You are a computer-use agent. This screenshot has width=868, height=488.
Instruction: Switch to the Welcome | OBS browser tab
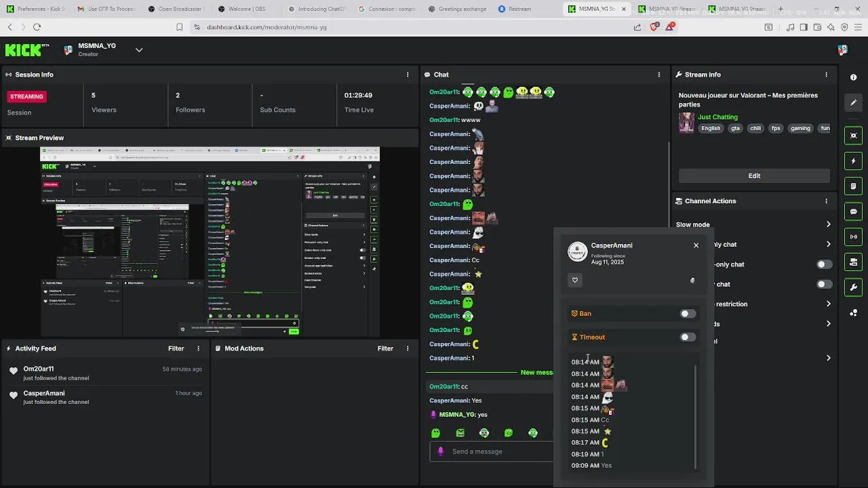pos(247,9)
